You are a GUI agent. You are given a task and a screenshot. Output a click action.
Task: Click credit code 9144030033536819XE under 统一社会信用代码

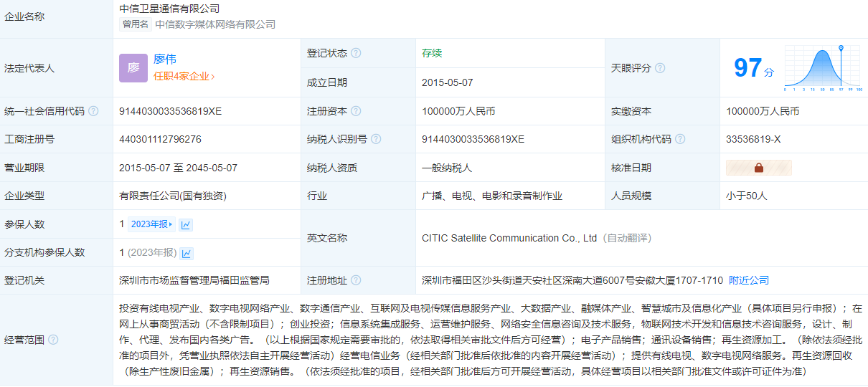(171, 111)
